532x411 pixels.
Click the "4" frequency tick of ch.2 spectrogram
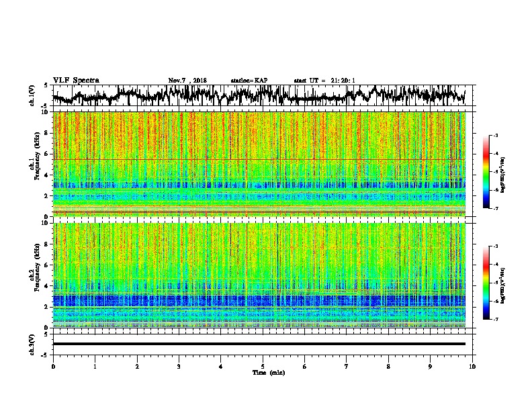pyautogui.click(x=47, y=286)
